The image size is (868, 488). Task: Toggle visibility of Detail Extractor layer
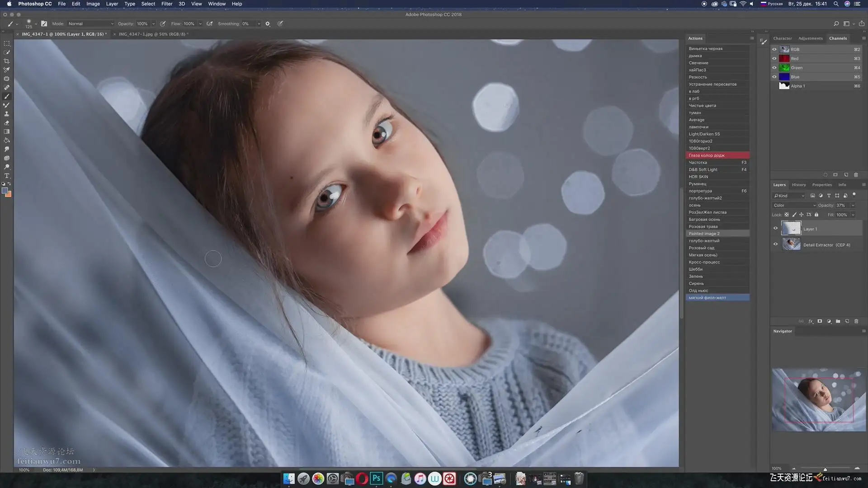775,244
